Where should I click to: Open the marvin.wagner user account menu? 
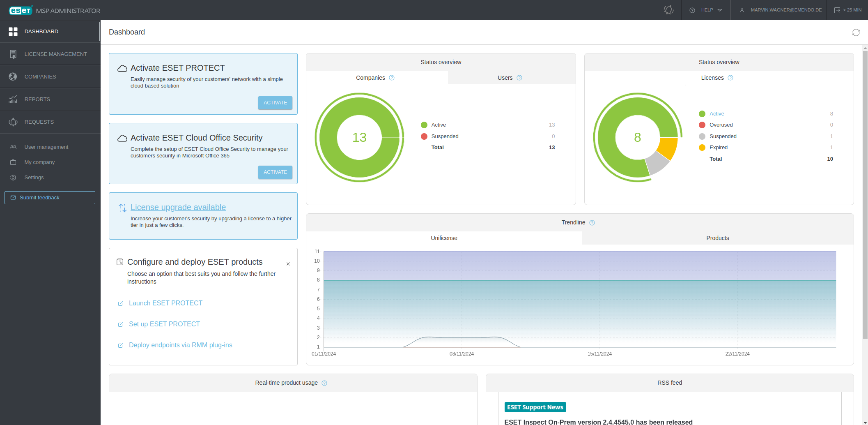pos(781,10)
